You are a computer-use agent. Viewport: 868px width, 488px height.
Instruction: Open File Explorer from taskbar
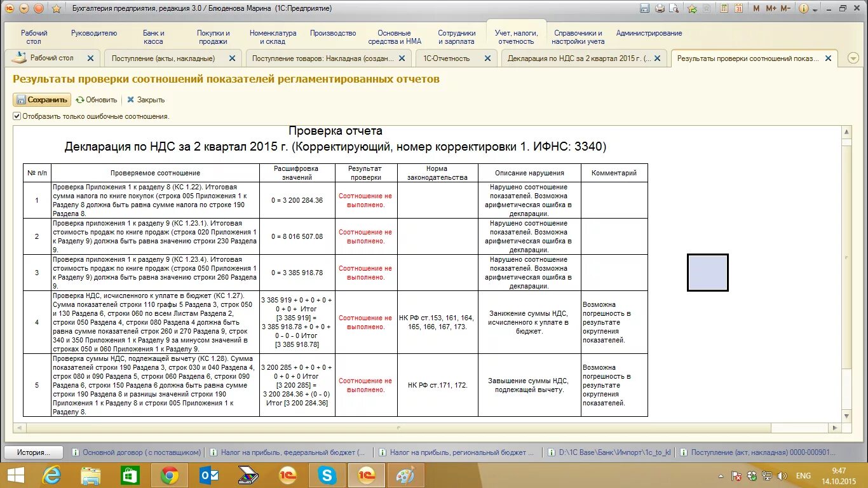(x=91, y=475)
